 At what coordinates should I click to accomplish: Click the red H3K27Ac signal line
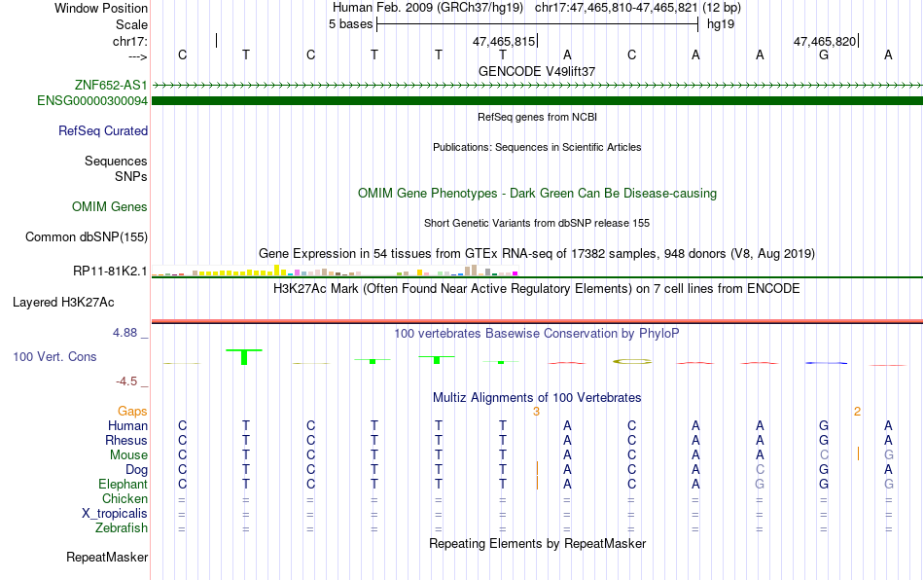[x=538, y=321]
